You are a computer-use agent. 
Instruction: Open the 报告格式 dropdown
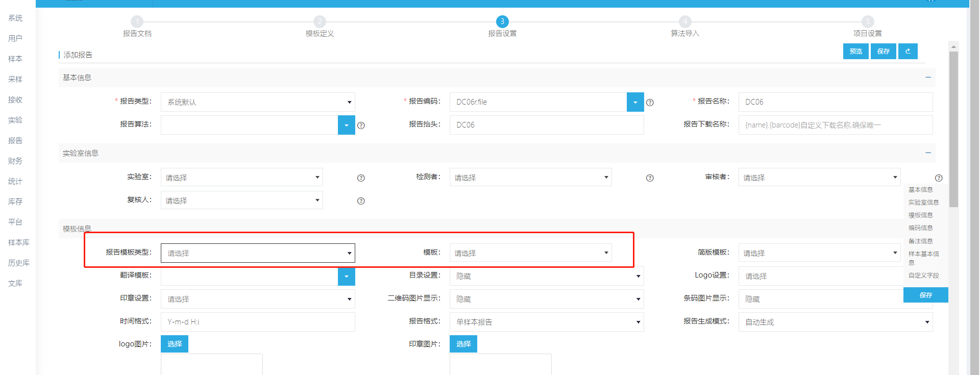tap(547, 322)
